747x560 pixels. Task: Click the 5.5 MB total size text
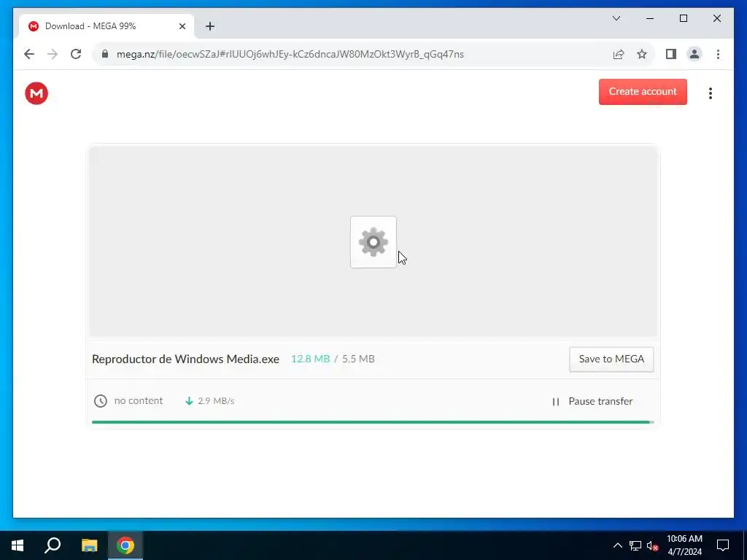point(358,359)
